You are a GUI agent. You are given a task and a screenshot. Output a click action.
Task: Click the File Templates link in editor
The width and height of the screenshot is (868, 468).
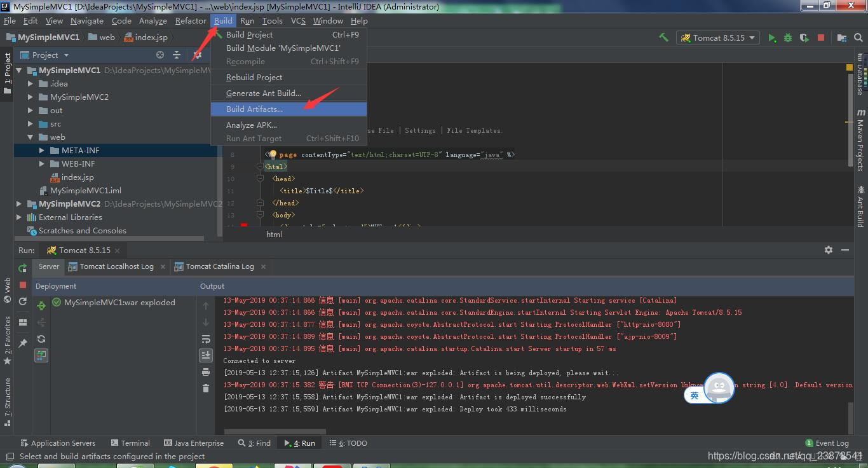(473, 130)
